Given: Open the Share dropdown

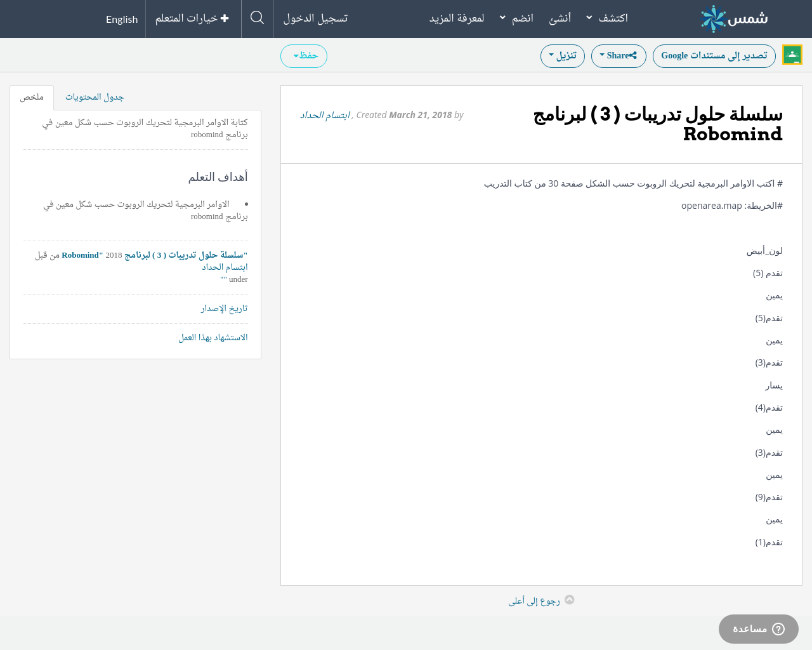Looking at the screenshot, I should pos(618,56).
